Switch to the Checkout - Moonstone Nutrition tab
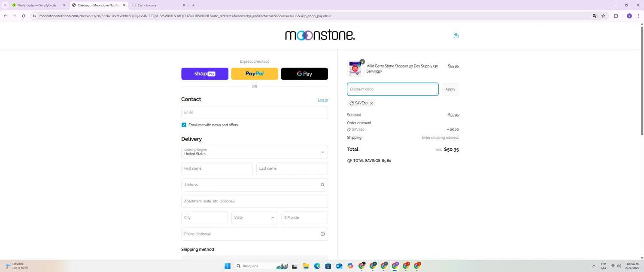Viewport: 644px width, 272px height. (x=98, y=5)
